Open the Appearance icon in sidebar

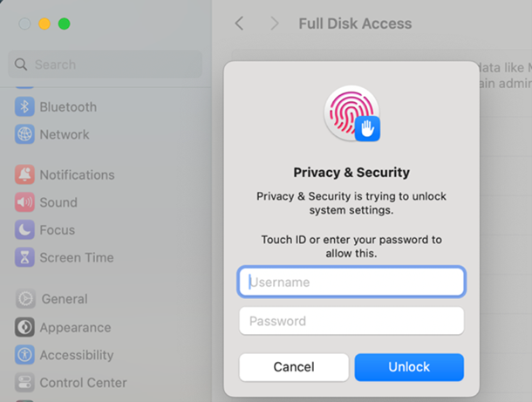pyautogui.click(x=24, y=327)
